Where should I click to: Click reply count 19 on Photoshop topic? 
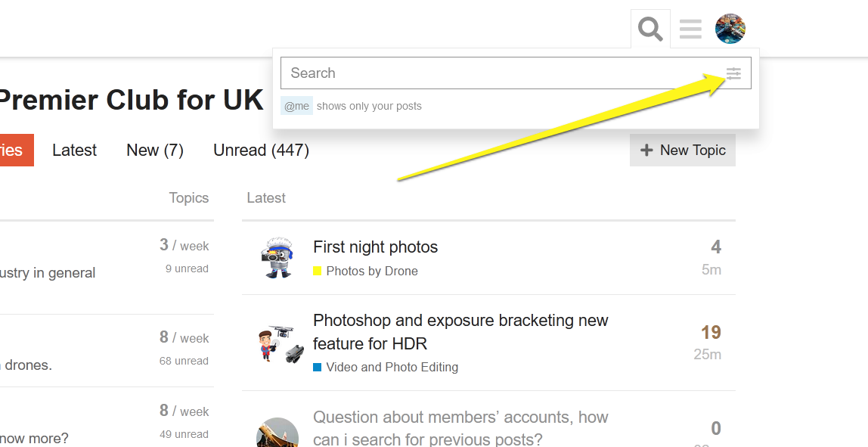tap(711, 333)
